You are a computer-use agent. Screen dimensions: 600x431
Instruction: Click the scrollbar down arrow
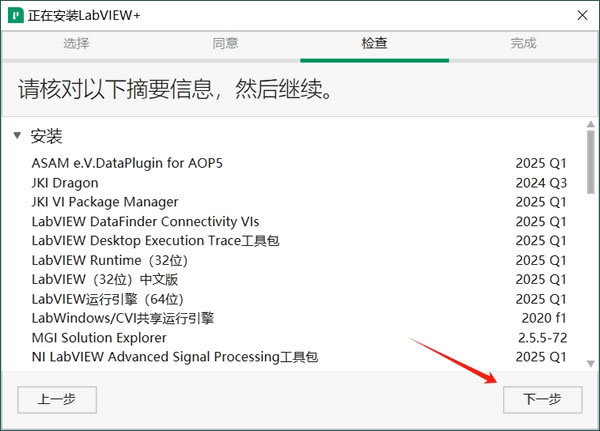coord(591,363)
